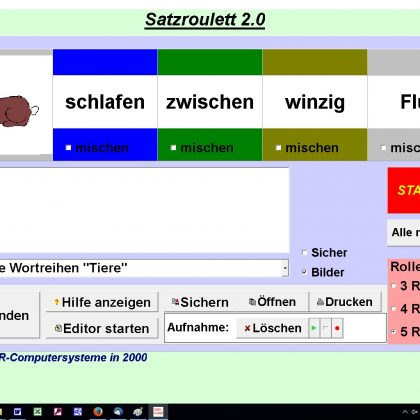Click the green header bar above zwischen
The width and height of the screenshot is (420, 420).
[x=210, y=62]
